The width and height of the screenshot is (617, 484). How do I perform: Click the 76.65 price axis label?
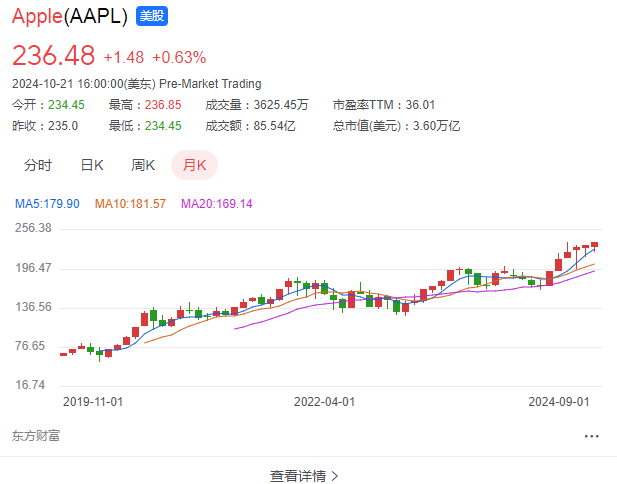click(30, 346)
